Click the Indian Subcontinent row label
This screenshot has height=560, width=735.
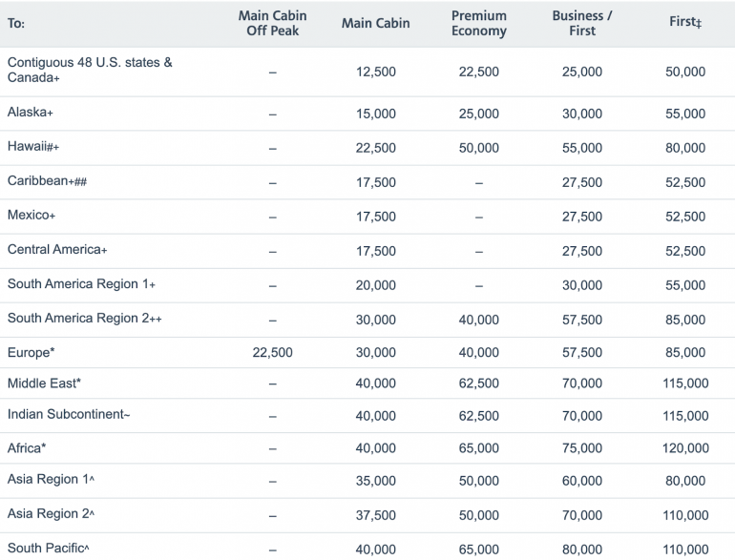(x=67, y=415)
